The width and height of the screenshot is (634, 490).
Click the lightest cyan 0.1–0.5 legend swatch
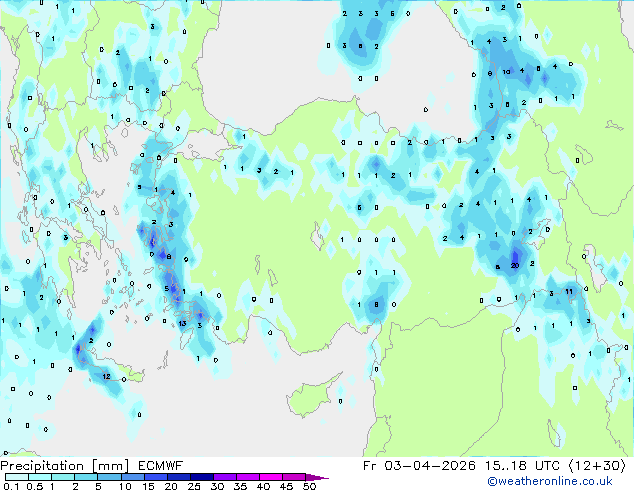[x=17, y=477]
